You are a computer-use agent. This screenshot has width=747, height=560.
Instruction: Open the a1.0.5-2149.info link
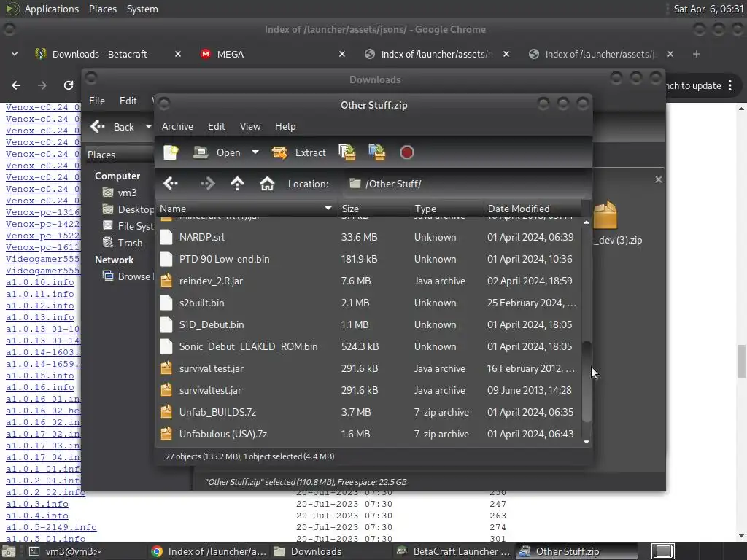pyautogui.click(x=52, y=527)
